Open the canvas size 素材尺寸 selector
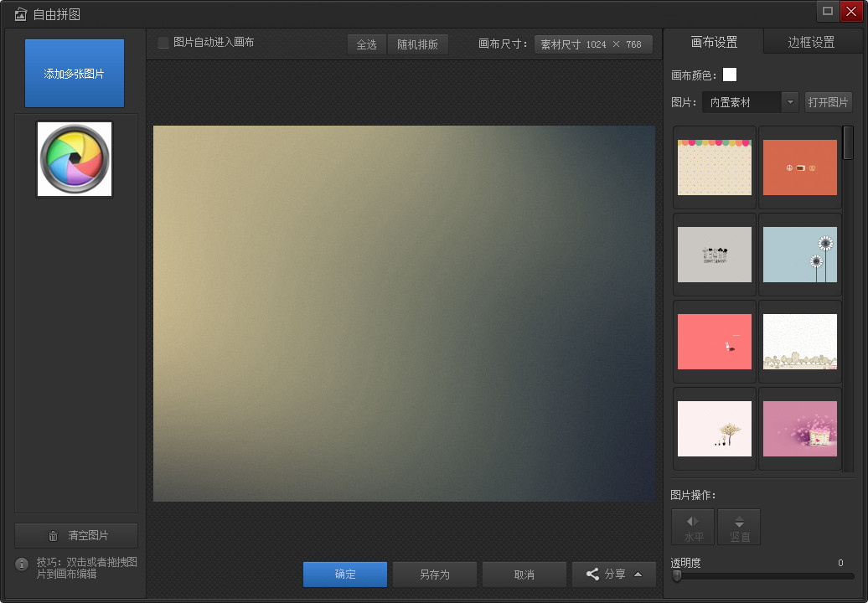This screenshot has height=603, width=868. click(x=593, y=44)
